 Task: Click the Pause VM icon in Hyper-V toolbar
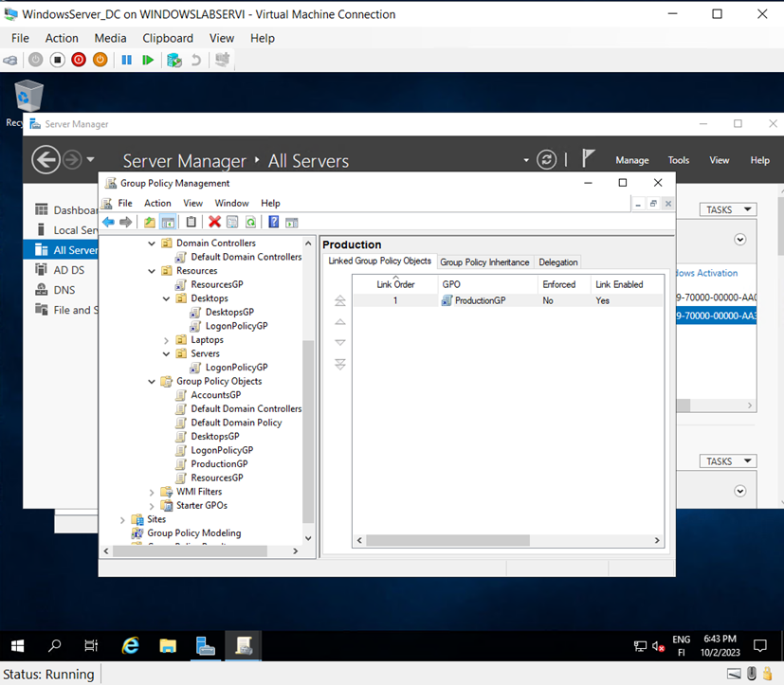tap(127, 59)
